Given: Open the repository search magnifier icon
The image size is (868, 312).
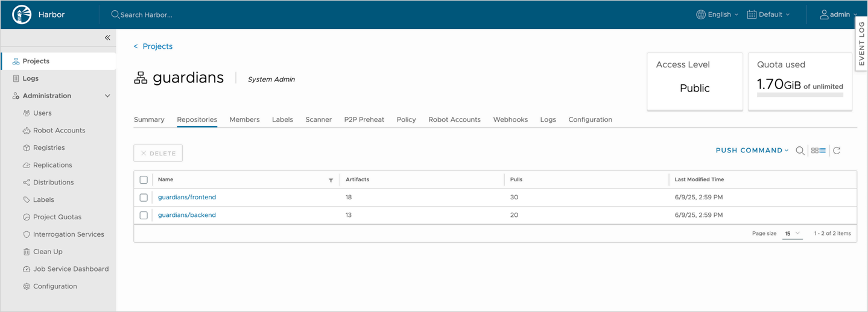Looking at the screenshot, I should click(800, 151).
